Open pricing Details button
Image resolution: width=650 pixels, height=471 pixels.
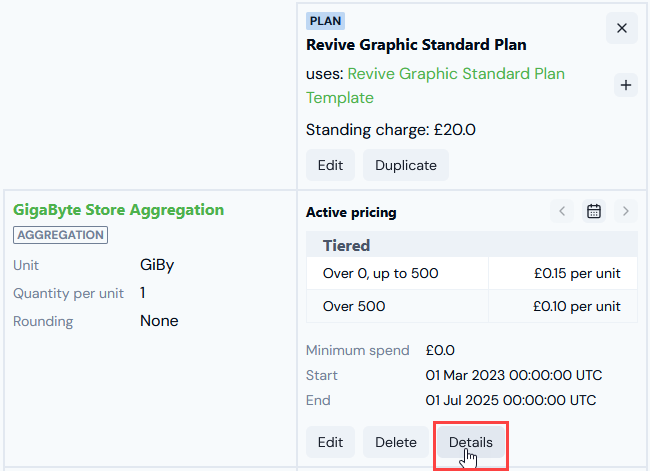click(x=471, y=442)
